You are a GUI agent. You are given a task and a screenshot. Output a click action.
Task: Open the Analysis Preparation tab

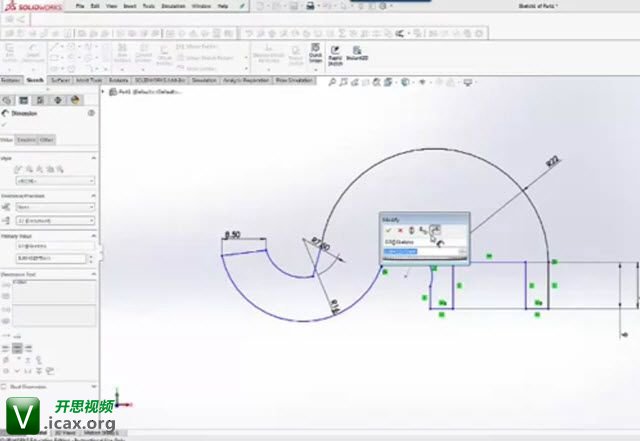[246, 80]
